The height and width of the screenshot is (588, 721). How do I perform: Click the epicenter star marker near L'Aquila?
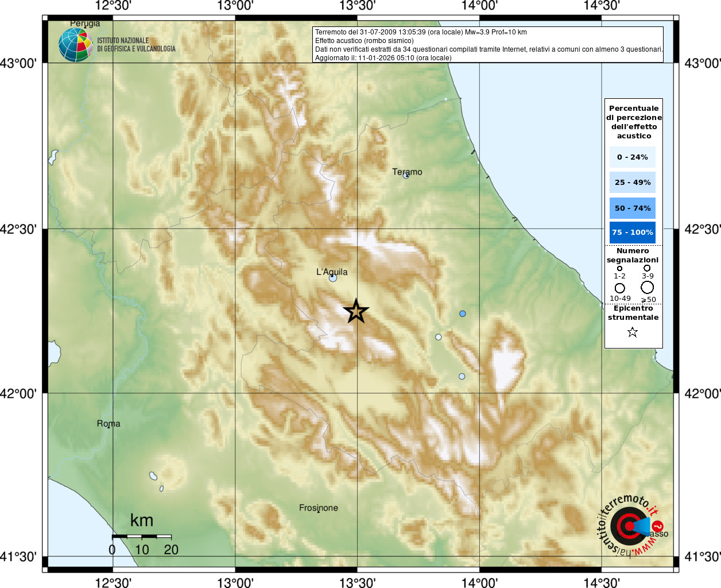(356, 312)
